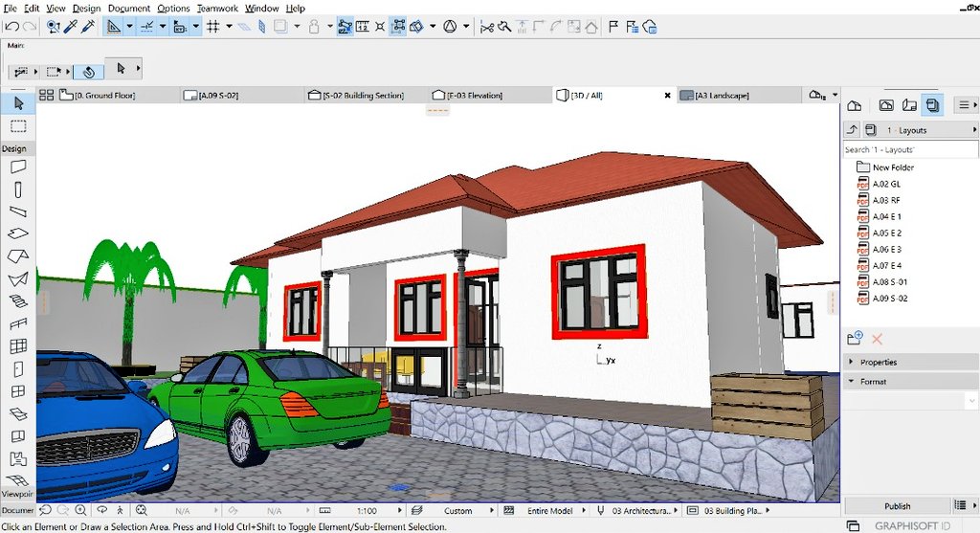Click the Search '1 - Layouts' field
Image resolution: width=980 pixels, height=533 pixels.
910,150
